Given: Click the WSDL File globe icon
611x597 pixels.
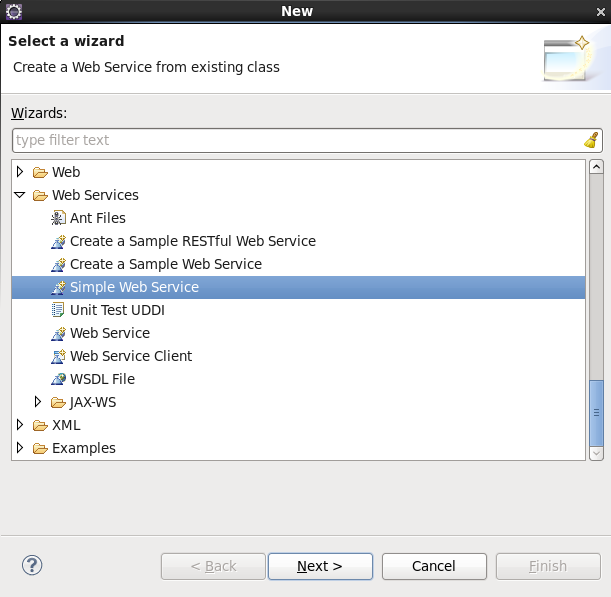Looking at the screenshot, I should 58,379.
